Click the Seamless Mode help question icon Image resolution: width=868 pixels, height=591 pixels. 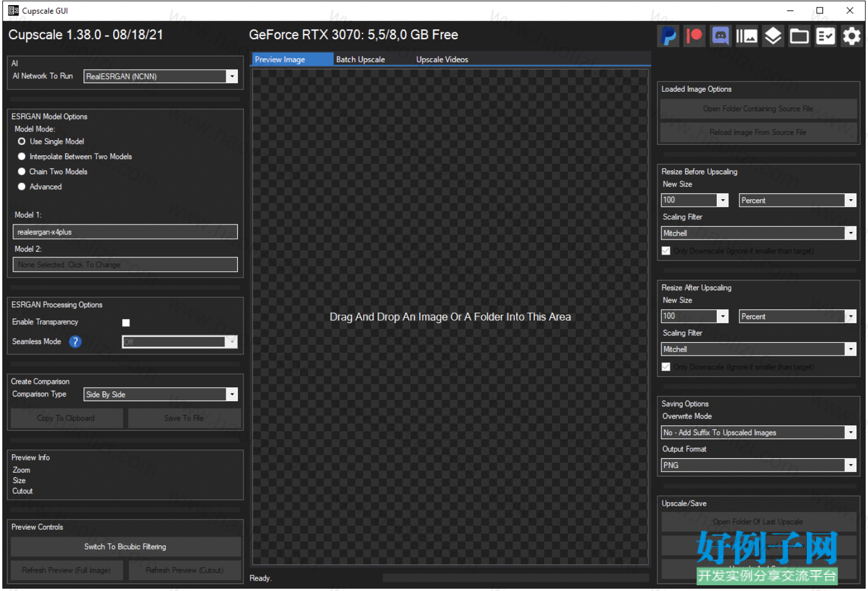[75, 342]
